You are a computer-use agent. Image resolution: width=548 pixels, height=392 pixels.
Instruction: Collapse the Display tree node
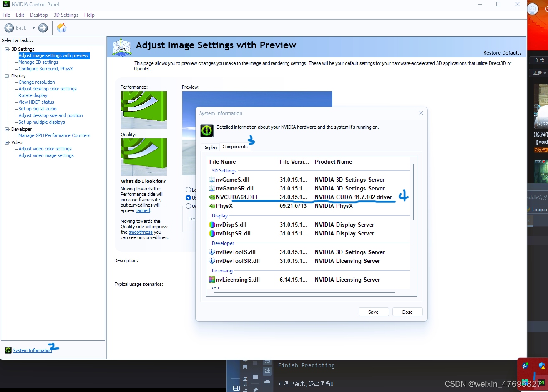(x=7, y=76)
